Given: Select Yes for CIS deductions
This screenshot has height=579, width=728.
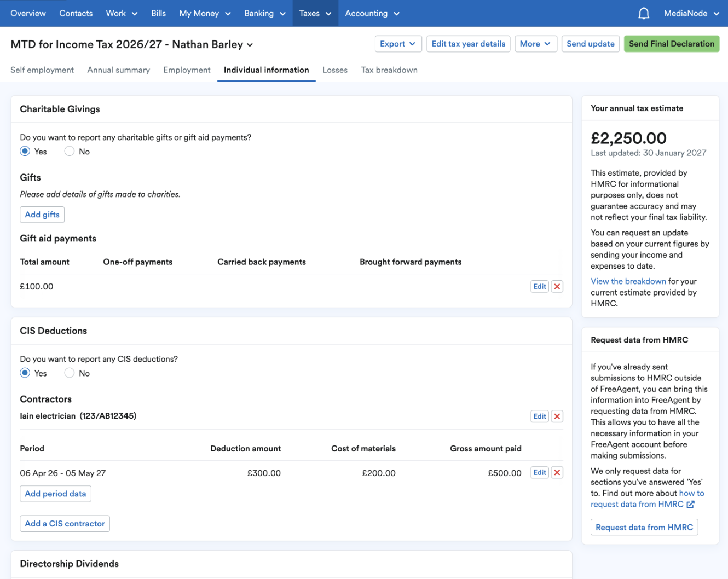Looking at the screenshot, I should coord(25,373).
